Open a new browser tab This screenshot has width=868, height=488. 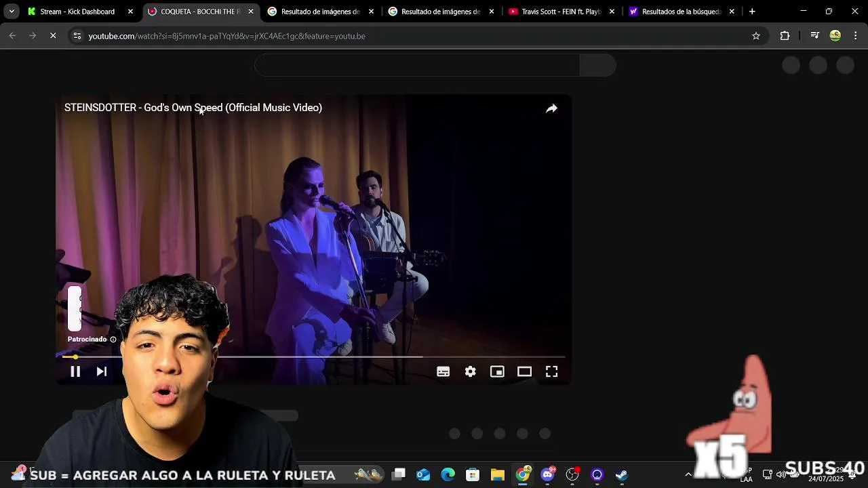(752, 12)
